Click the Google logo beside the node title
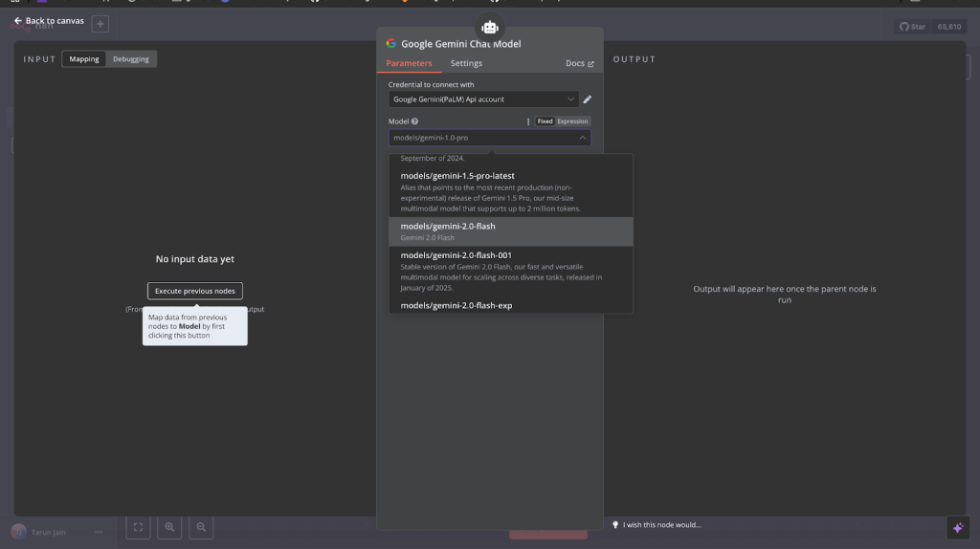Image resolution: width=980 pixels, height=549 pixels. tap(391, 43)
